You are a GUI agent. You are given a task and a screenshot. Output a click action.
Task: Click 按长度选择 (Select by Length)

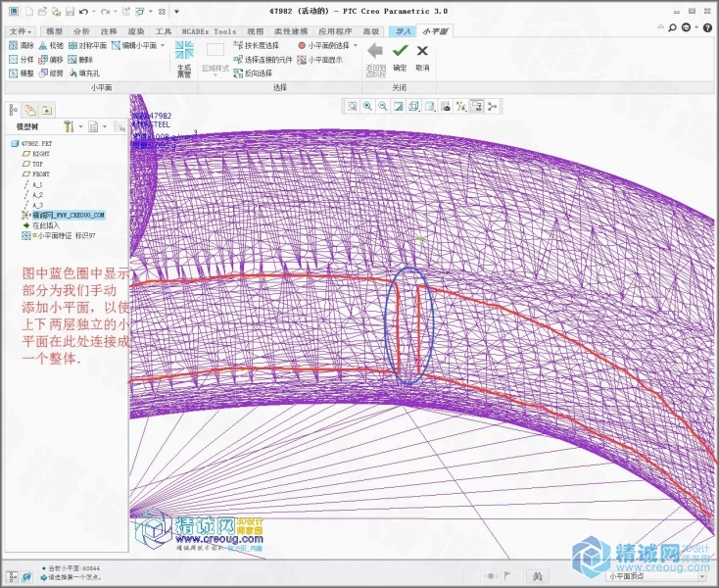click(256, 45)
